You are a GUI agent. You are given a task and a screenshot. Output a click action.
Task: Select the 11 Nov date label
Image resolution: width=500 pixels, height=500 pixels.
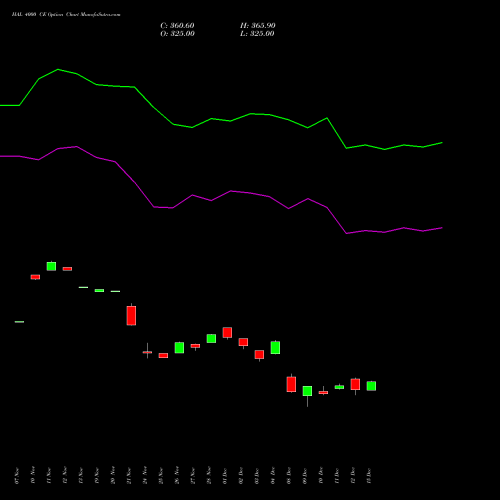click(x=49, y=476)
